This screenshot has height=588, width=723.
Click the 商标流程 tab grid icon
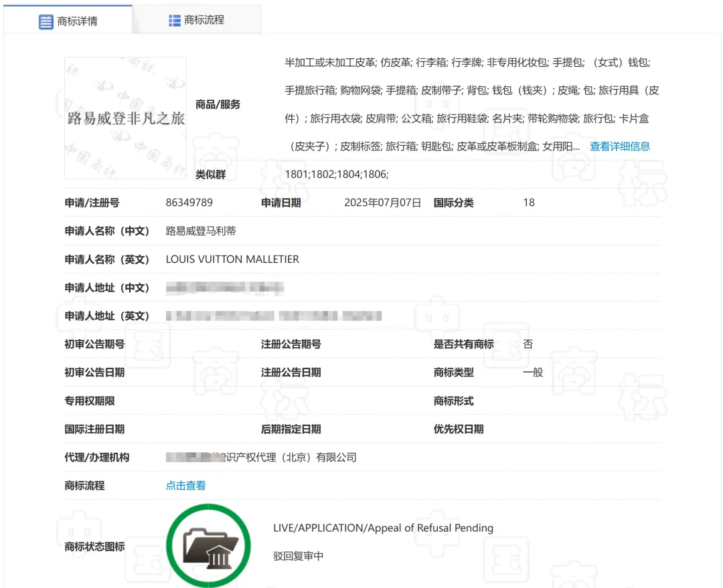coord(175,20)
